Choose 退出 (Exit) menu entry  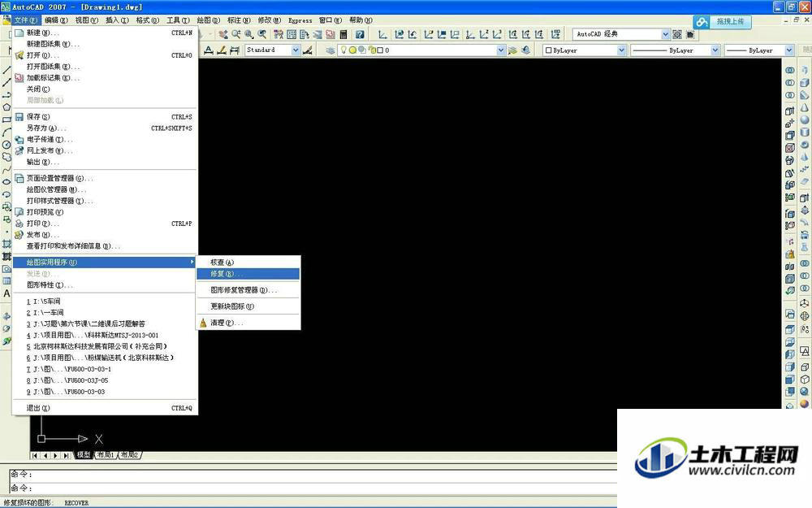(x=104, y=408)
